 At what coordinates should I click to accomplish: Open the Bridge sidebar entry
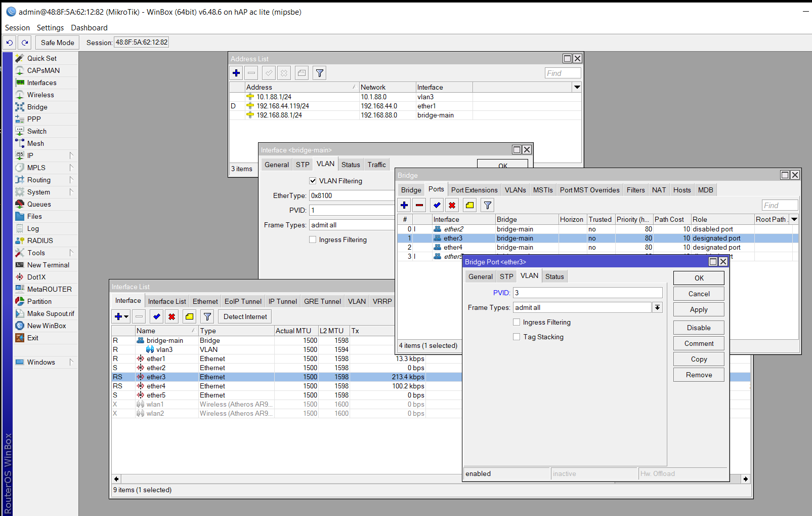(37, 107)
